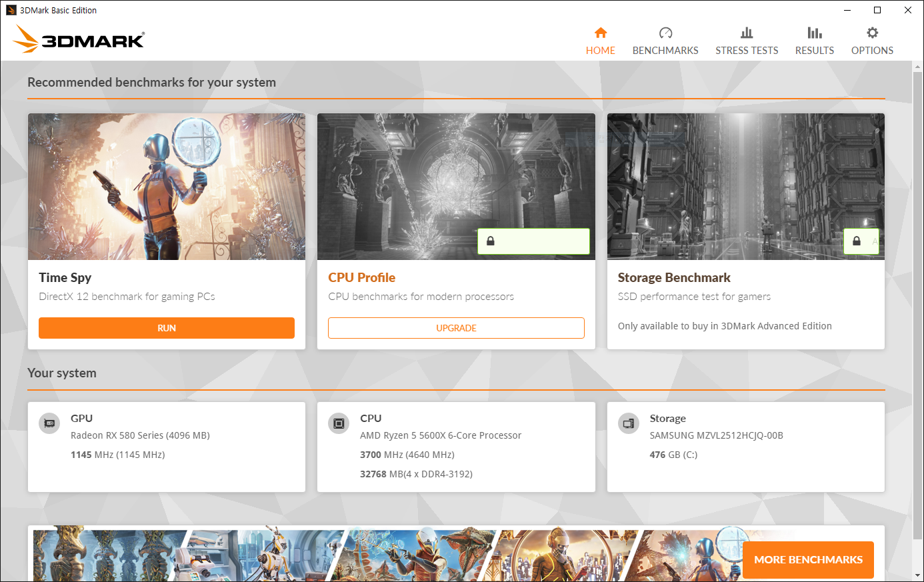This screenshot has height=582, width=924.
Task: Open Benchmarks via the gauge icon
Action: click(x=665, y=33)
